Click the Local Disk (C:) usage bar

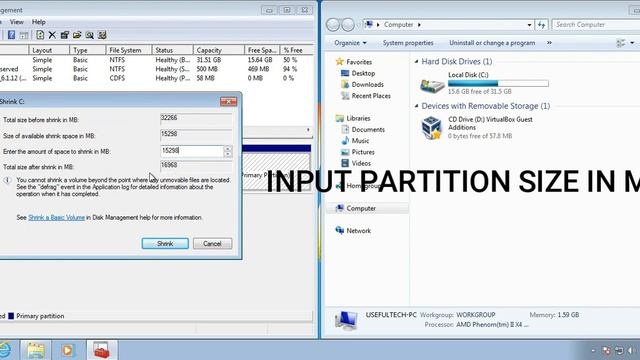[498, 83]
